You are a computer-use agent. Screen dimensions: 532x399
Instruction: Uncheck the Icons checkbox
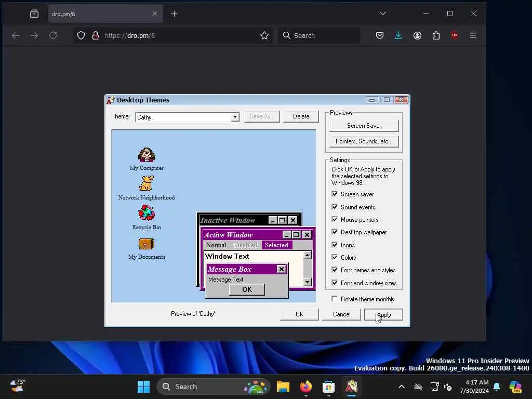pos(335,245)
